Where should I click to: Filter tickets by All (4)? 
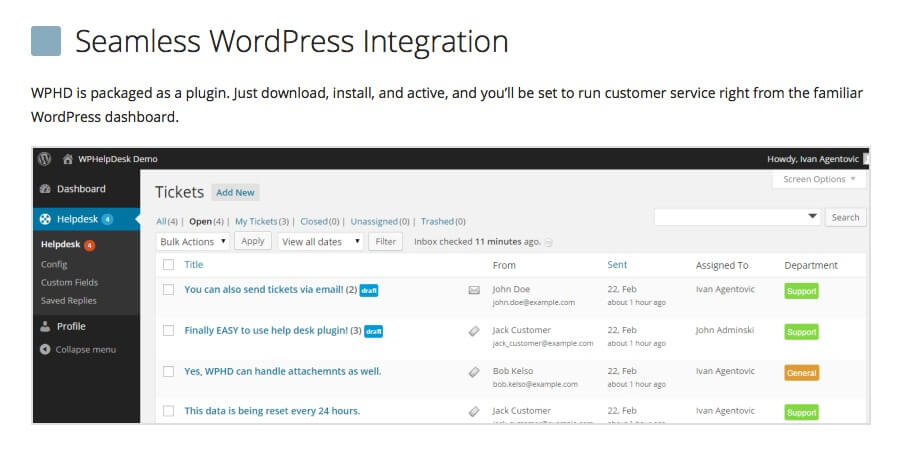click(167, 222)
